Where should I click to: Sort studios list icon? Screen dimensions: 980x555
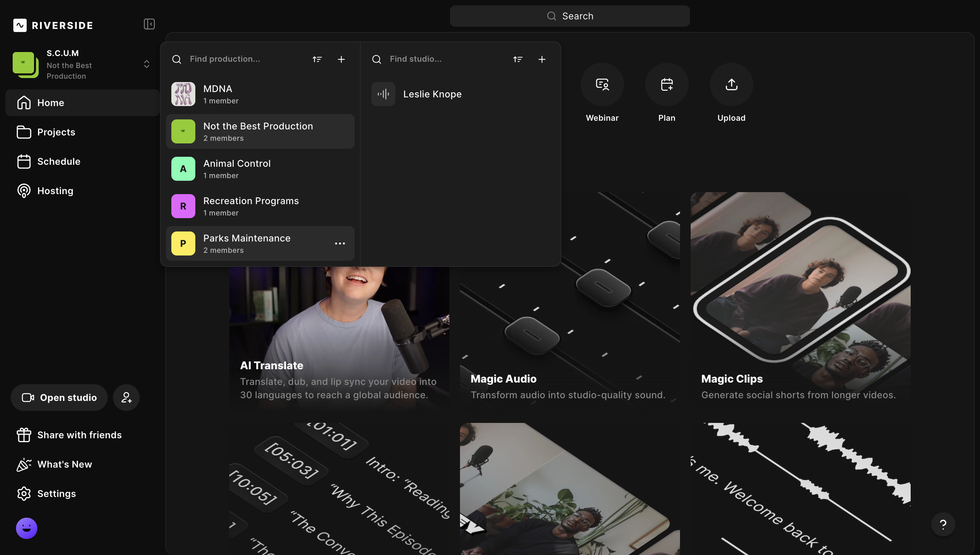click(517, 59)
